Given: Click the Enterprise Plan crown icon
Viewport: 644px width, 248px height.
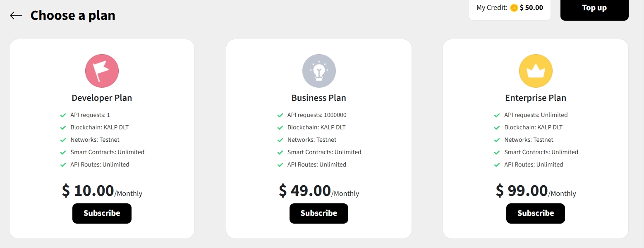Looking at the screenshot, I should tap(536, 71).
